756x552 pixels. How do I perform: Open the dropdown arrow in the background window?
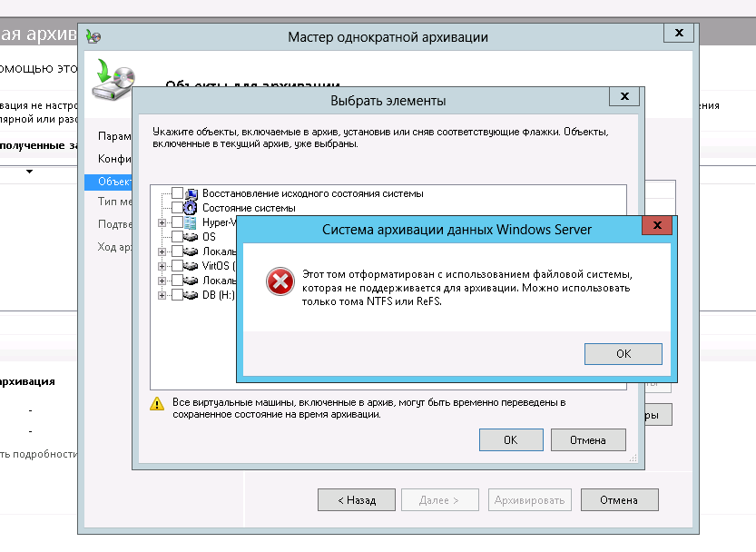click(x=29, y=172)
